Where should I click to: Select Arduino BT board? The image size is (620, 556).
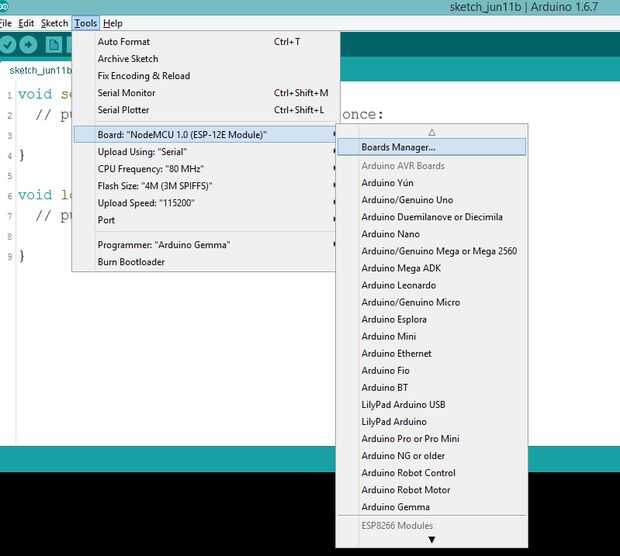431,388
